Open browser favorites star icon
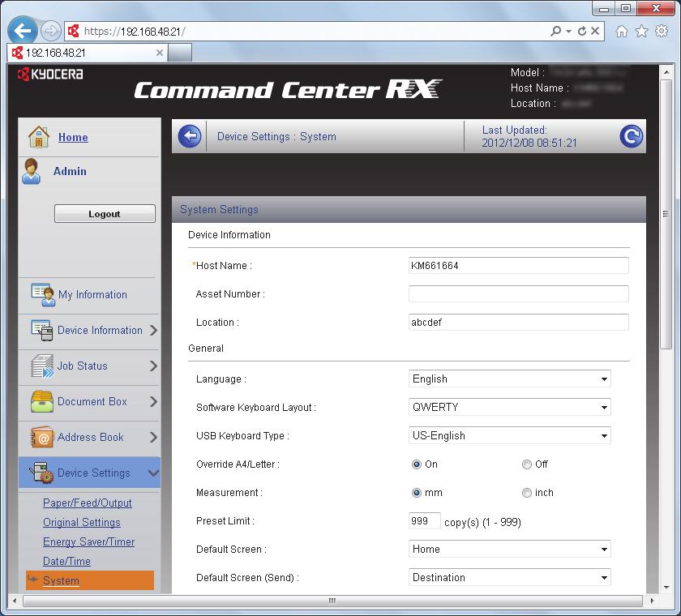The width and height of the screenshot is (681, 616). point(641,31)
